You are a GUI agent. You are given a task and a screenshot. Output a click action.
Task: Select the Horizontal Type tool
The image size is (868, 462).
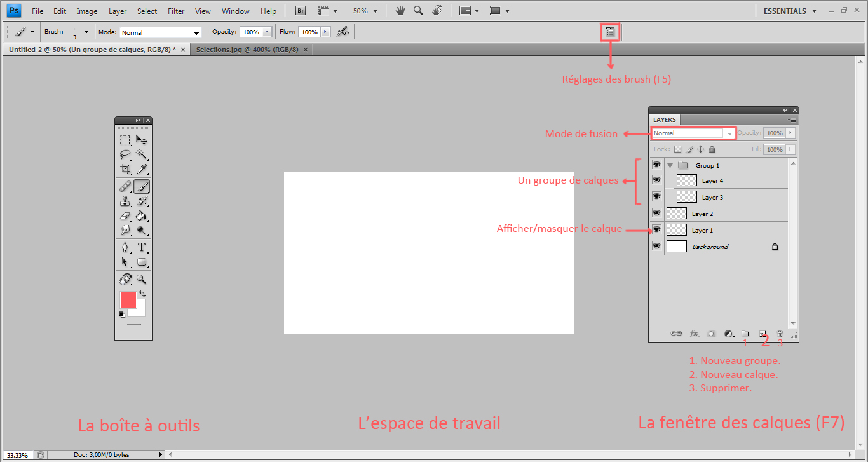[x=142, y=247]
